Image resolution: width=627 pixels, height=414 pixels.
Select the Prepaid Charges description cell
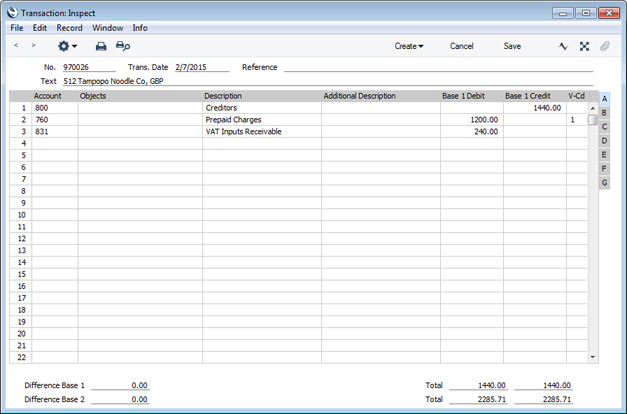click(261, 120)
